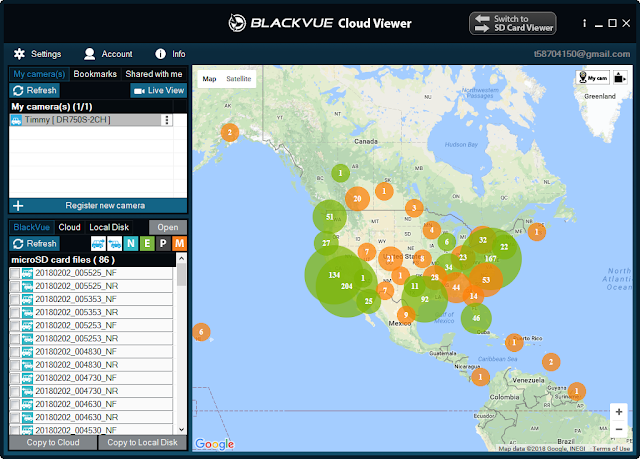Click video icon of 20180202_004830_NR

[27, 365]
